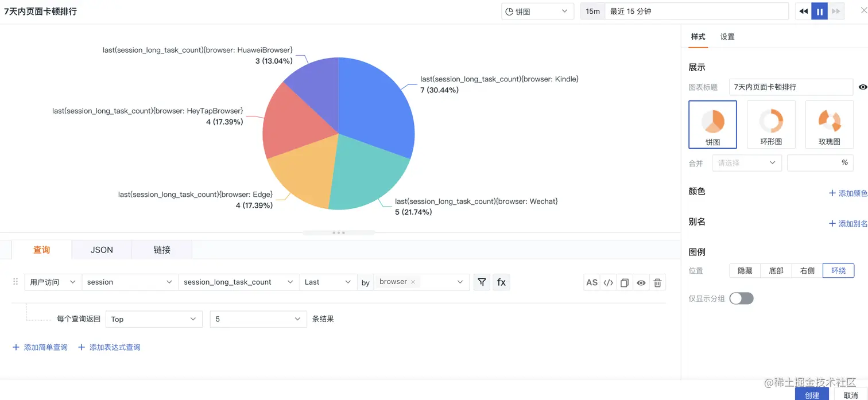The width and height of the screenshot is (868, 400).
Task: Switch to the 样式 tab
Action: point(698,37)
